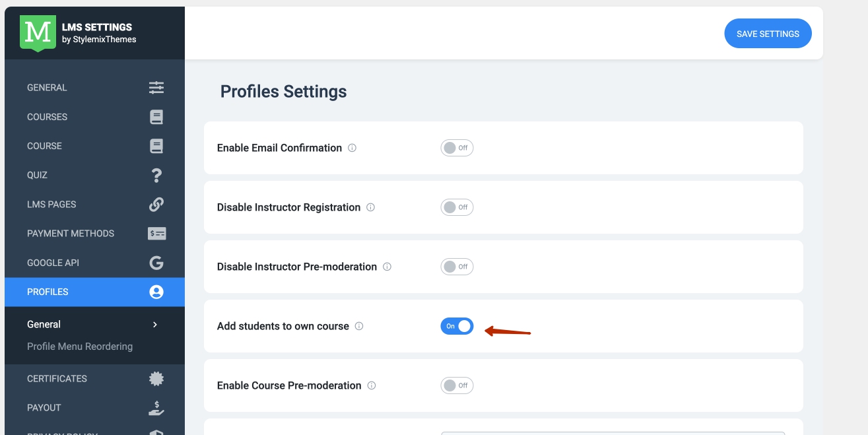The height and width of the screenshot is (435, 868).
Task: Click the SAVE SETTINGS button
Action: point(768,34)
